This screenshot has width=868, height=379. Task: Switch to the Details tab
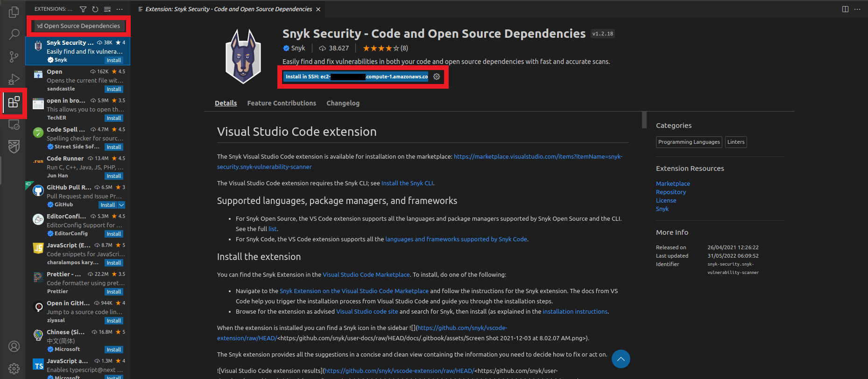pos(226,103)
